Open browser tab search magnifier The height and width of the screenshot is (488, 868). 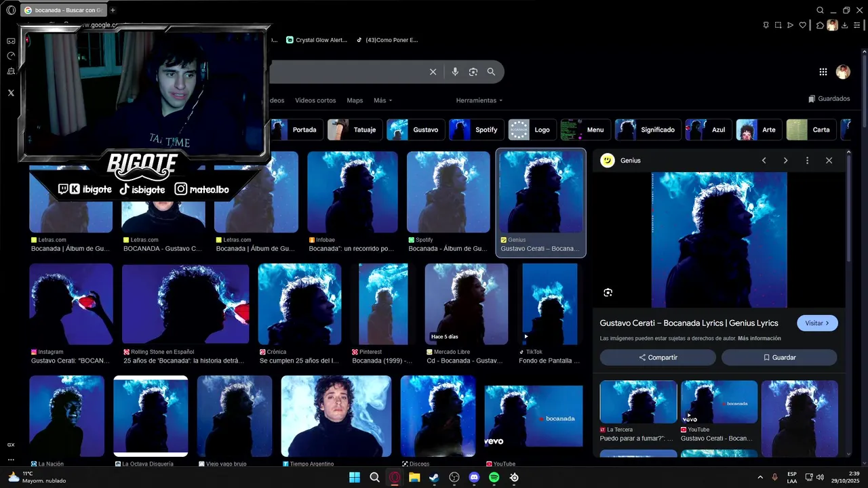(820, 10)
